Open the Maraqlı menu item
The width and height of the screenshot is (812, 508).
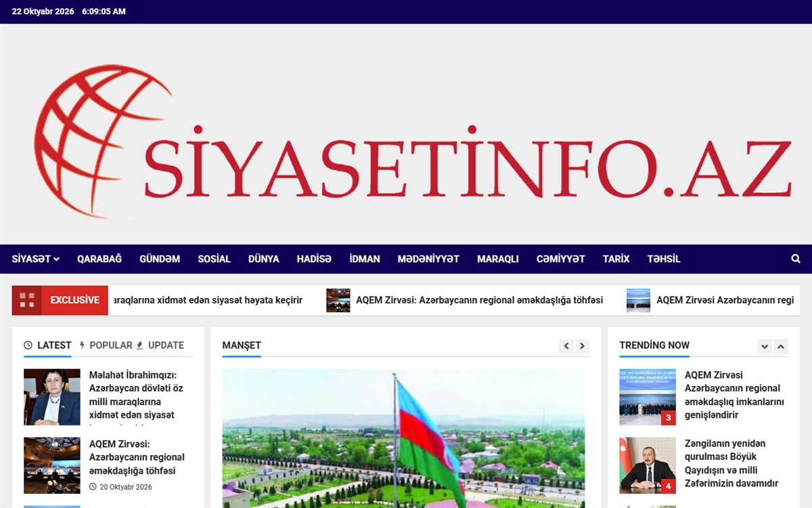tap(498, 259)
